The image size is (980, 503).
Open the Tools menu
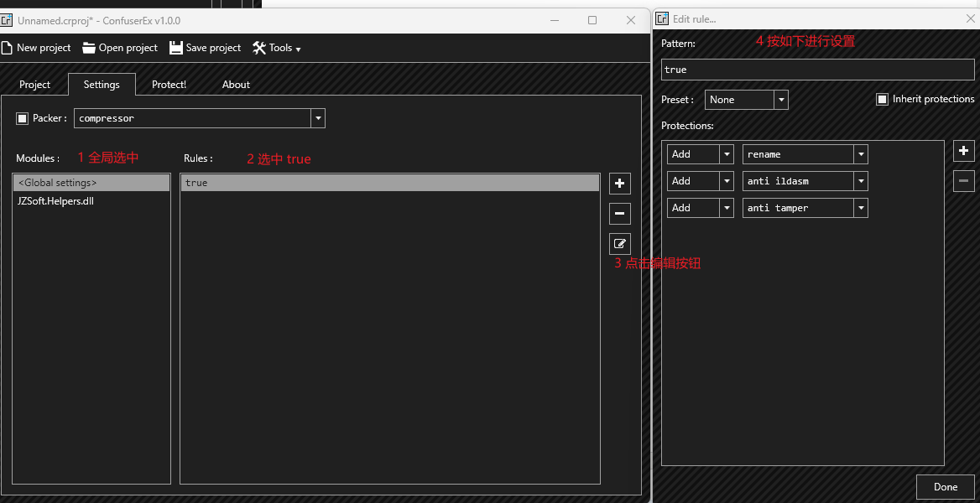tap(277, 48)
